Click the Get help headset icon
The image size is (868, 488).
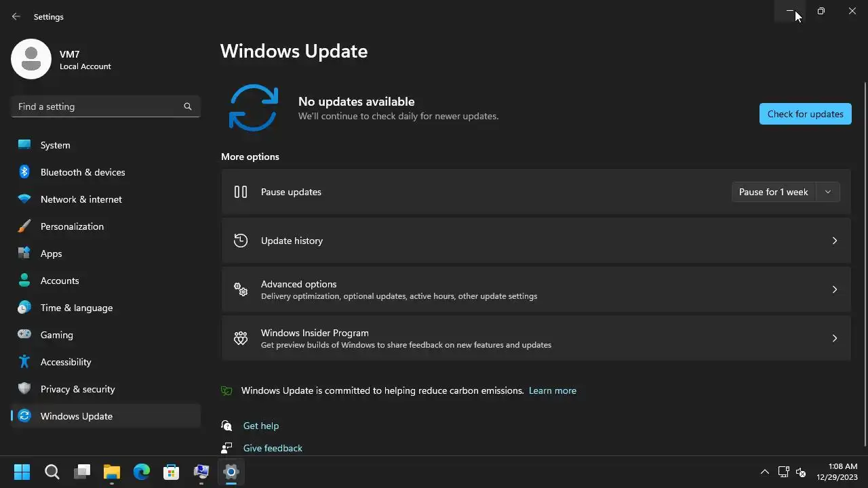coord(227,426)
